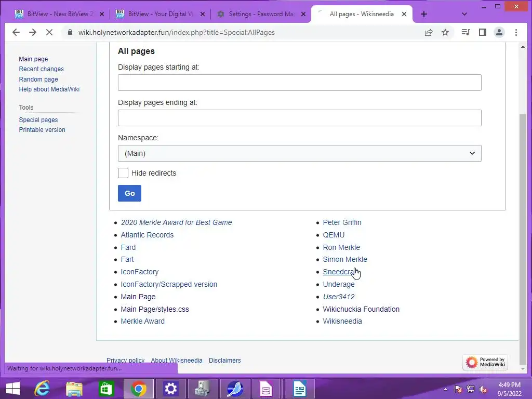This screenshot has width=532, height=399.
Task: Click the site lock icon
Action: tap(70, 32)
